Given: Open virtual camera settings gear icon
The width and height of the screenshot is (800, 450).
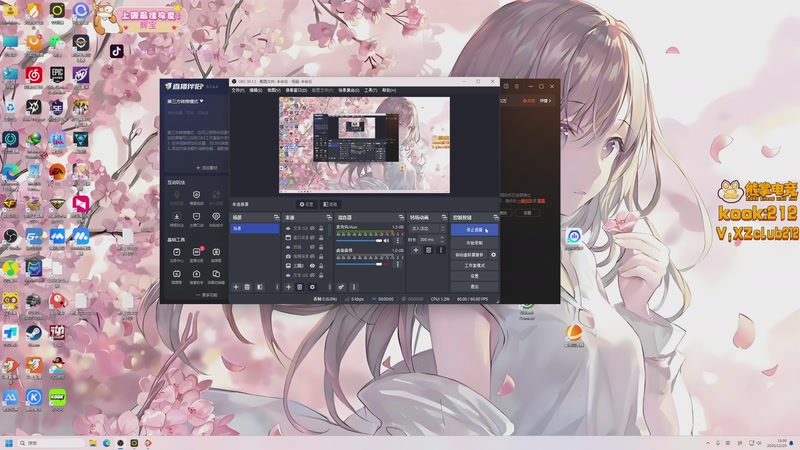Looking at the screenshot, I should pos(493,255).
